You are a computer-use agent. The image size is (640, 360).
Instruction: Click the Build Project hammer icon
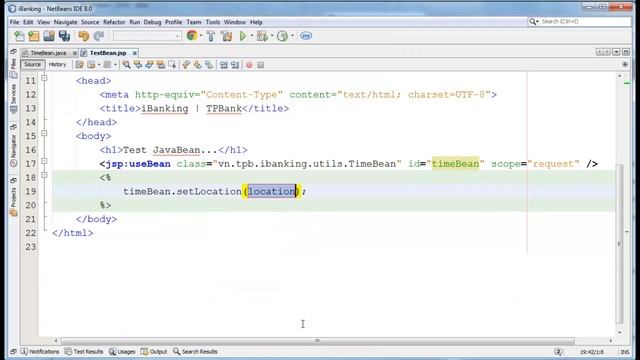(x=211, y=36)
